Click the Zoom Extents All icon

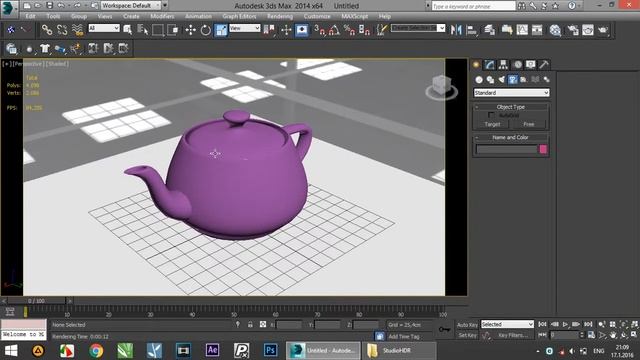(x=634, y=324)
